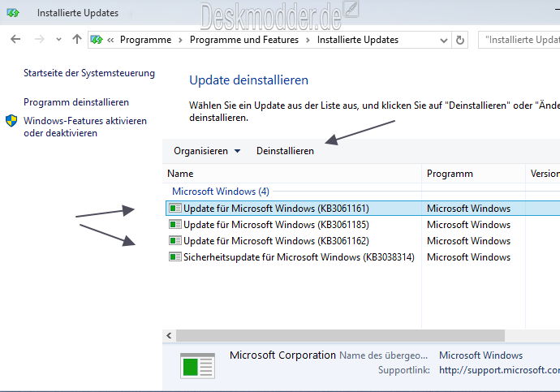Open the recent locations dropdown arrow
The image size is (560, 392).
58,39
